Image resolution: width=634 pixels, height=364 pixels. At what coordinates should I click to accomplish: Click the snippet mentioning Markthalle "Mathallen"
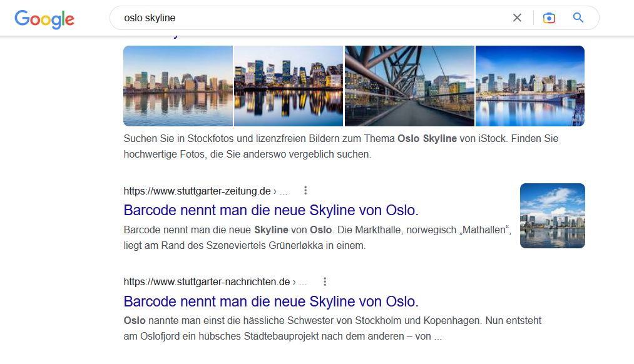point(317,238)
